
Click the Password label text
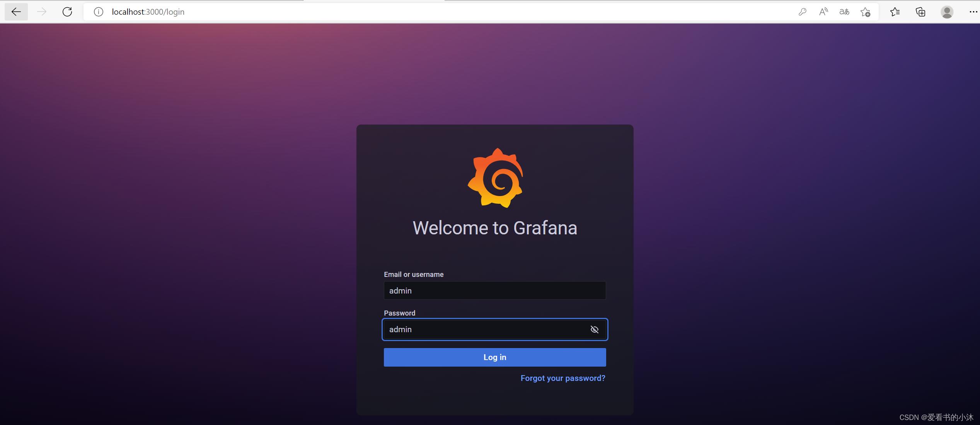[x=399, y=313]
